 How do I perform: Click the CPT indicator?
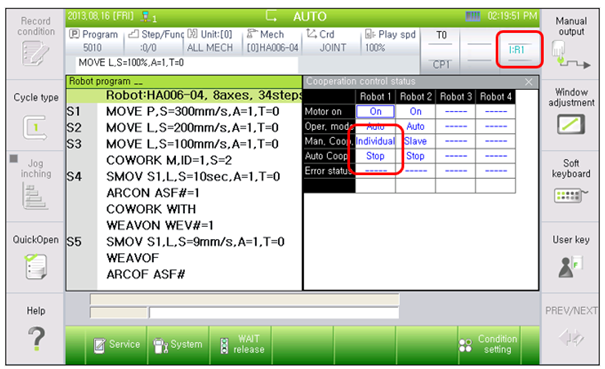(441, 64)
